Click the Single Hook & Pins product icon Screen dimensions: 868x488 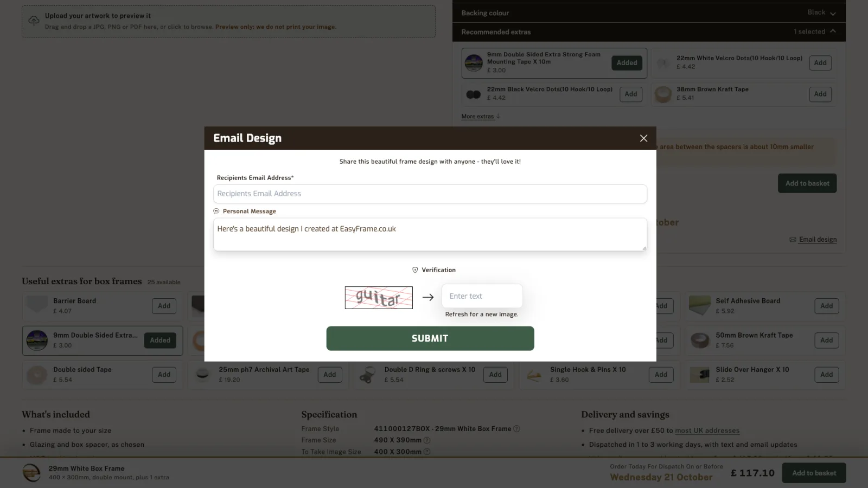(534, 375)
